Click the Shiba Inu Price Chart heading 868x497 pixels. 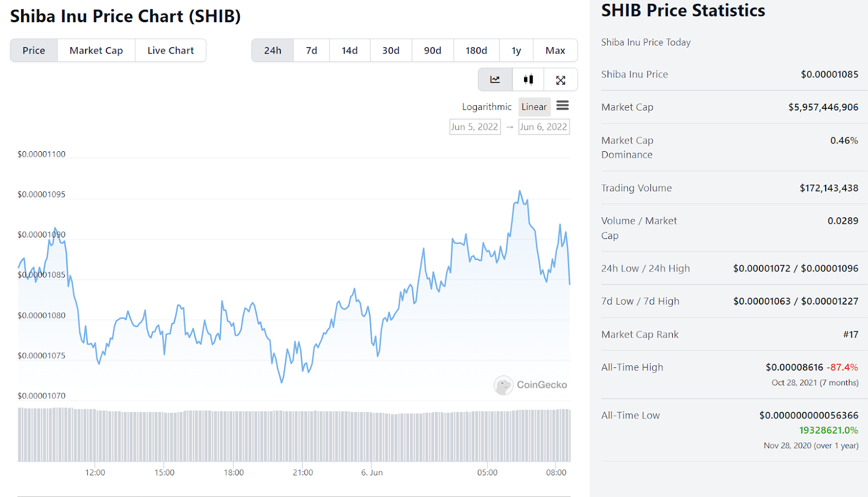(x=125, y=16)
